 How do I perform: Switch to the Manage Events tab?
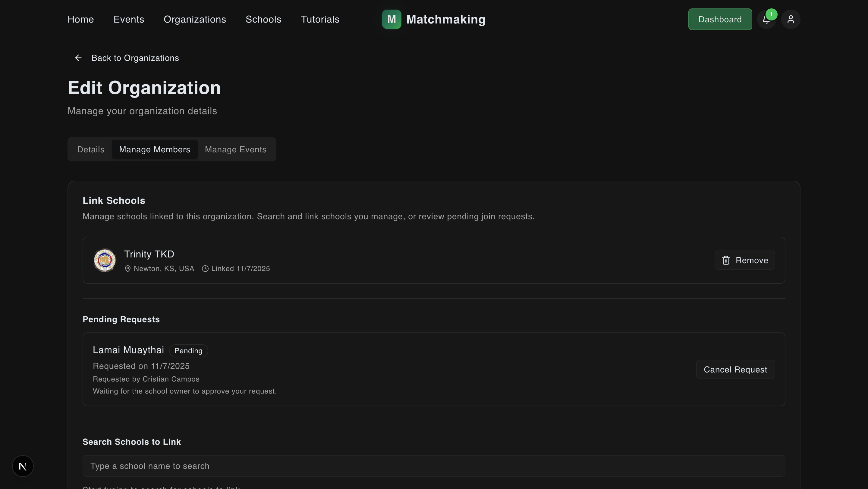point(235,149)
